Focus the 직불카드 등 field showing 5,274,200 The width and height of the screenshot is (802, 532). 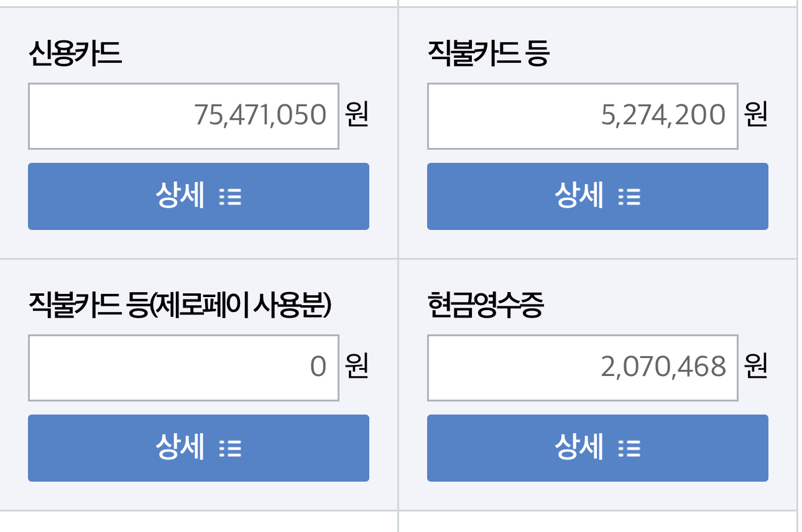pos(583,116)
